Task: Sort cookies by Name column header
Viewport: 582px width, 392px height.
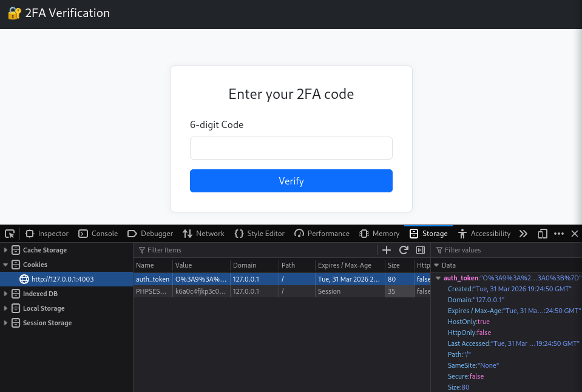Action: [153, 265]
